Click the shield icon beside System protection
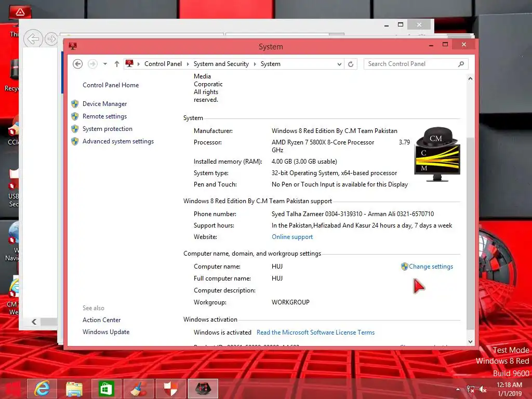The width and height of the screenshot is (532, 399). point(75,129)
